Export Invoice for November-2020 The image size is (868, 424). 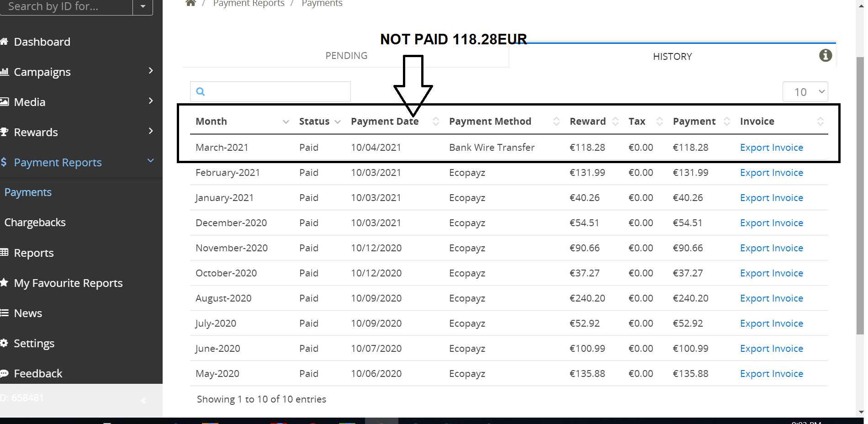[x=772, y=248]
